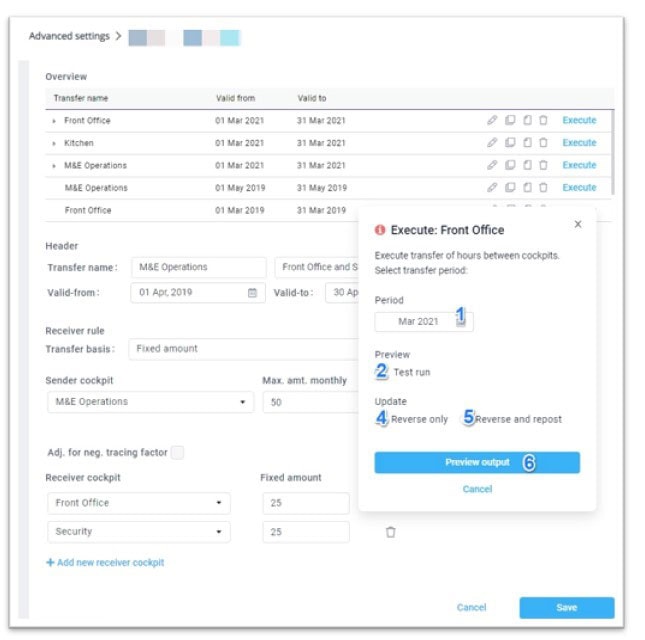Open the Sender cockpit dropdown
Image resolution: width=645 pixels, height=640 pixels.
[x=149, y=402]
